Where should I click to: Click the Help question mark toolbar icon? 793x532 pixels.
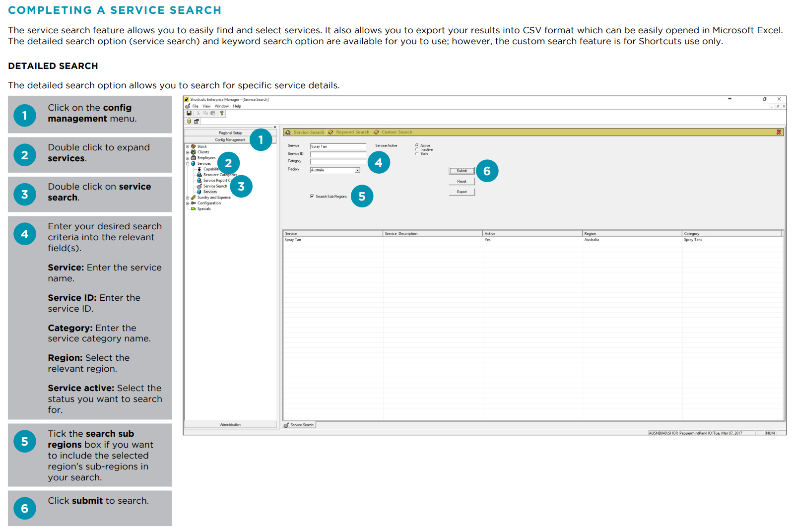click(x=222, y=113)
